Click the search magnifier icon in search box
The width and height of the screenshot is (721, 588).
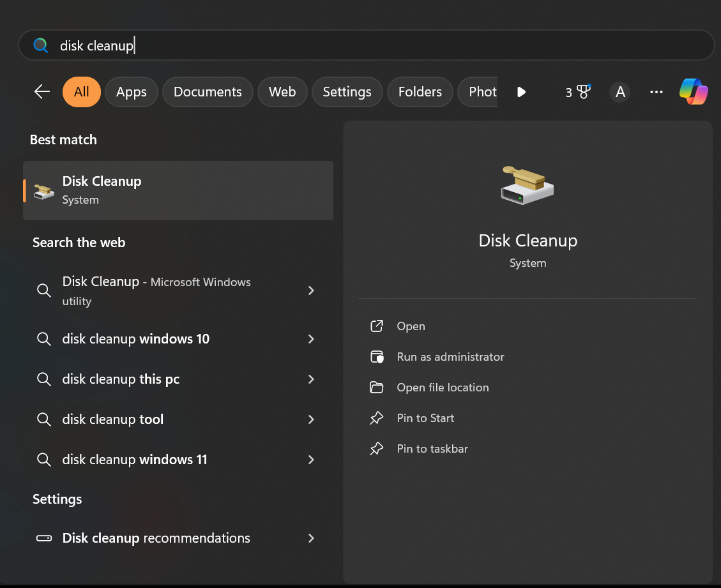pyautogui.click(x=40, y=45)
